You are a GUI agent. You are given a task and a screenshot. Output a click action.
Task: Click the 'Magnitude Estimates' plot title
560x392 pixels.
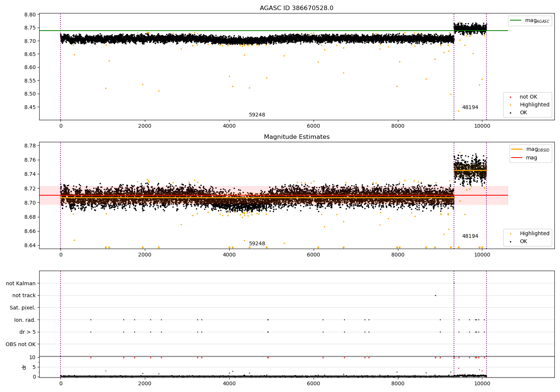point(296,137)
